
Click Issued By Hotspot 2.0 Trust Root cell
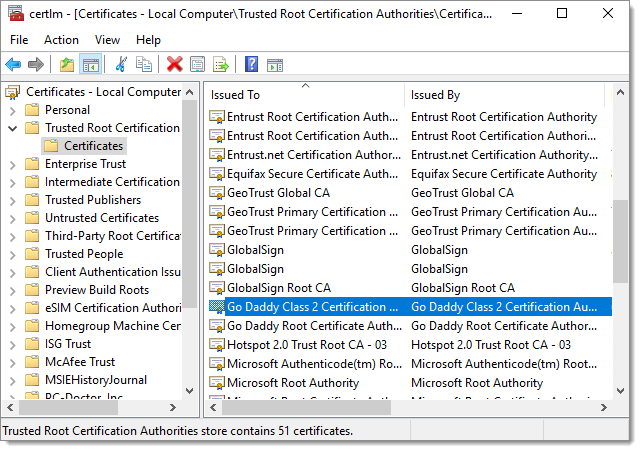pos(491,345)
